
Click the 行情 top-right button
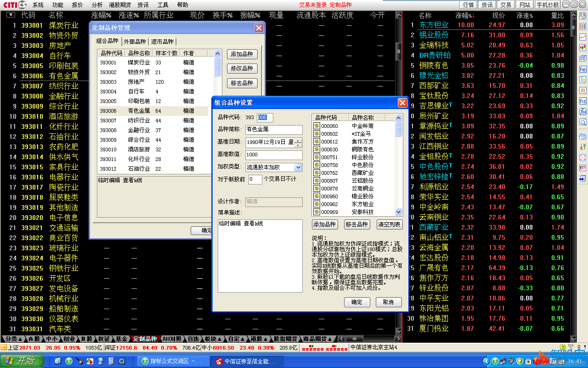coord(468,5)
